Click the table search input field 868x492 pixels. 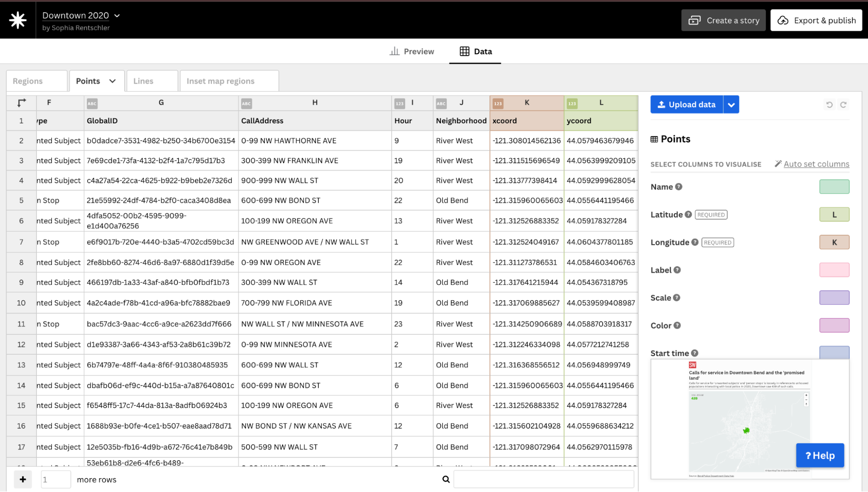543,479
